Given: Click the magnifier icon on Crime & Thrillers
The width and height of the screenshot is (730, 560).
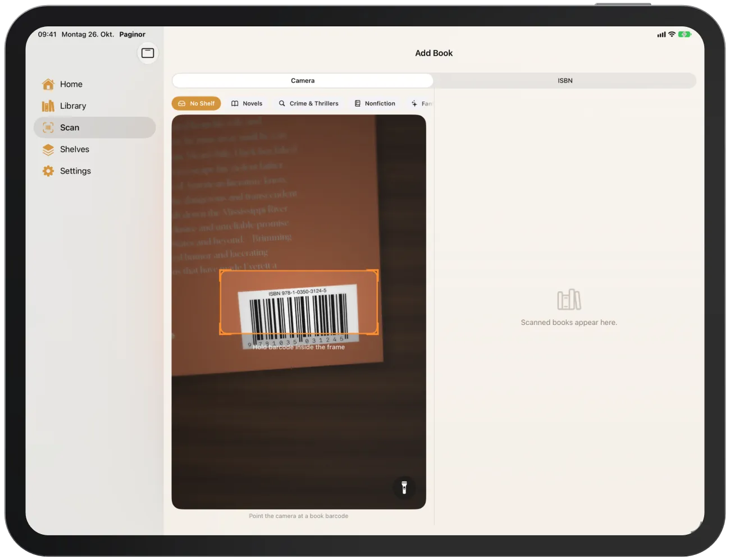Looking at the screenshot, I should [282, 104].
